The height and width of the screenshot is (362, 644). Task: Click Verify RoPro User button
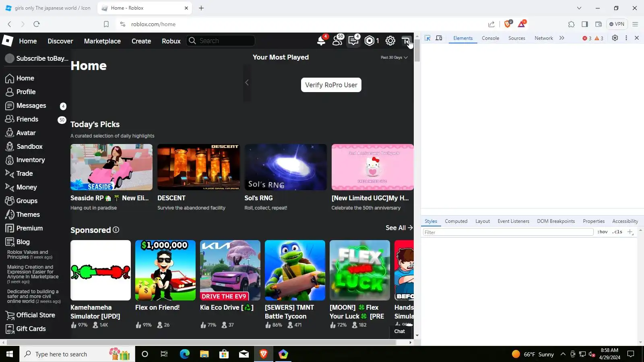331,85
